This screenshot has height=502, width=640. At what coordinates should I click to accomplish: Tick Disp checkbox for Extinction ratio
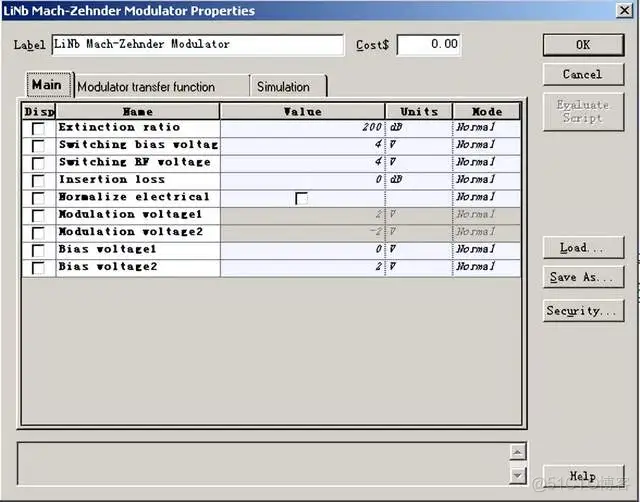(x=38, y=129)
